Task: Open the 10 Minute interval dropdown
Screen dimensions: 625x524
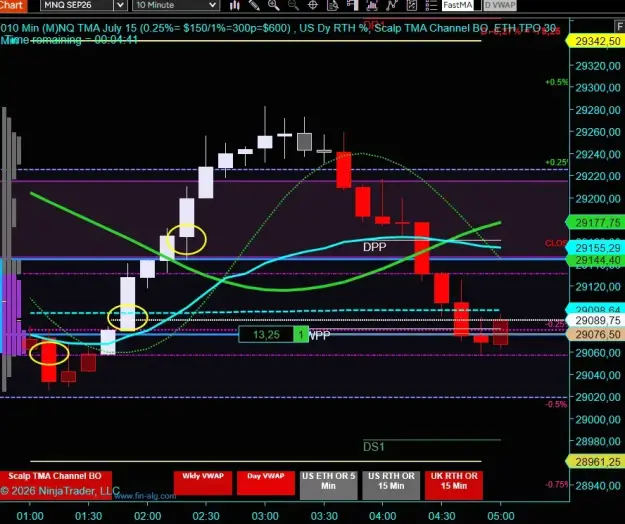Action: point(175,5)
